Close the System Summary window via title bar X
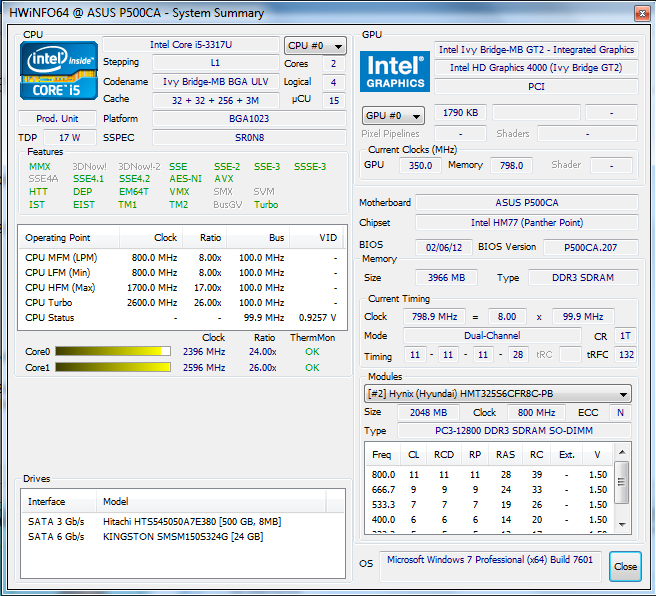 pos(642,13)
